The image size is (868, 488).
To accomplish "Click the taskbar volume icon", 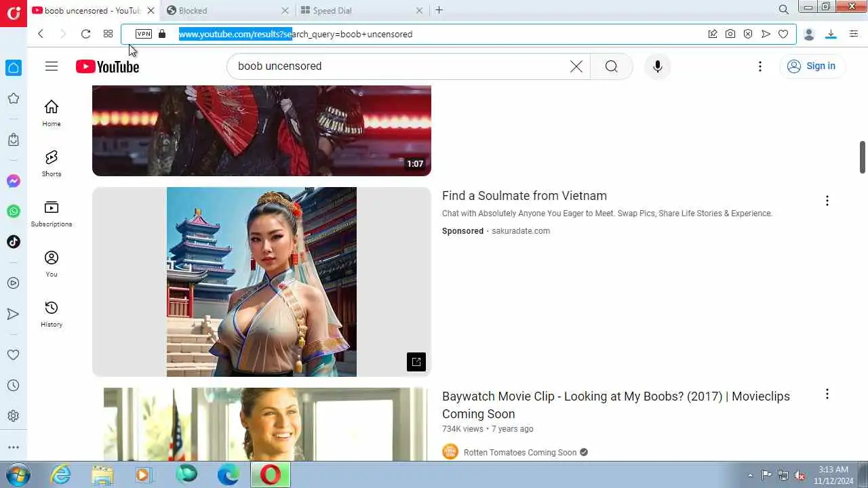I will click(800, 475).
